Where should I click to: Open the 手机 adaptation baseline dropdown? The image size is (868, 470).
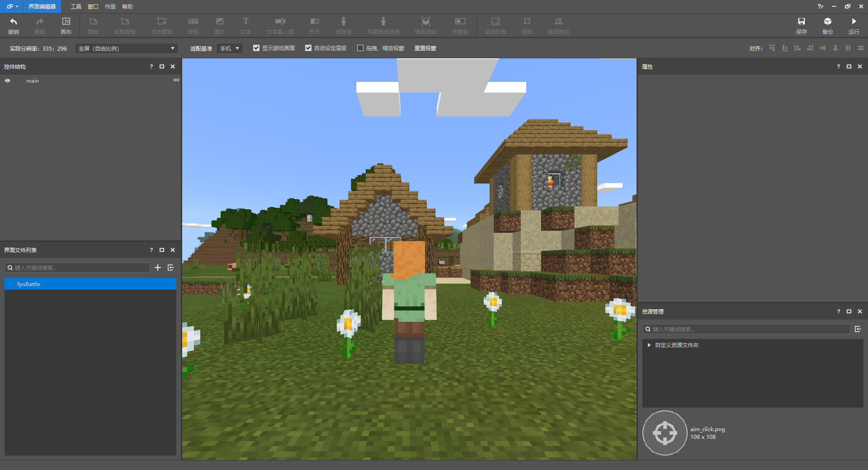click(230, 48)
